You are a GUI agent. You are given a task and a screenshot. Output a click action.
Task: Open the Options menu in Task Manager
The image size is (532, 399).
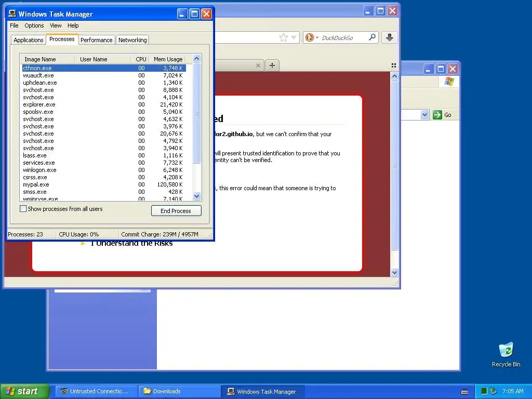[34, 25]
